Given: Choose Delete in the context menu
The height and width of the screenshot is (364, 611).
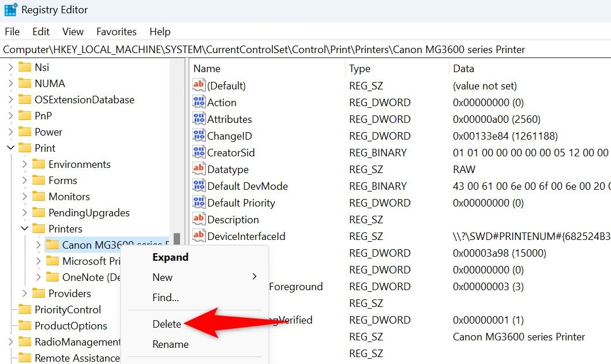Looking at the screenshot, I should [167, 324].
